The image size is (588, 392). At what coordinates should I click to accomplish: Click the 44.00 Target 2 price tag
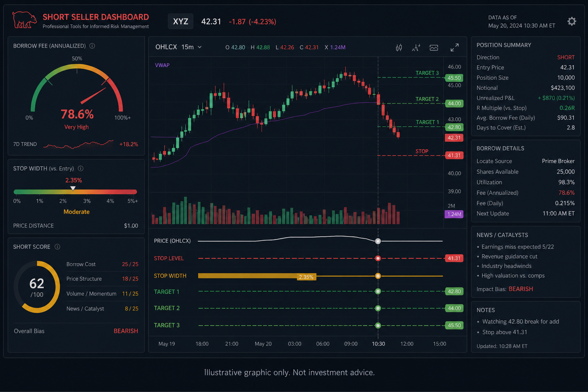[x=454, y=103]
